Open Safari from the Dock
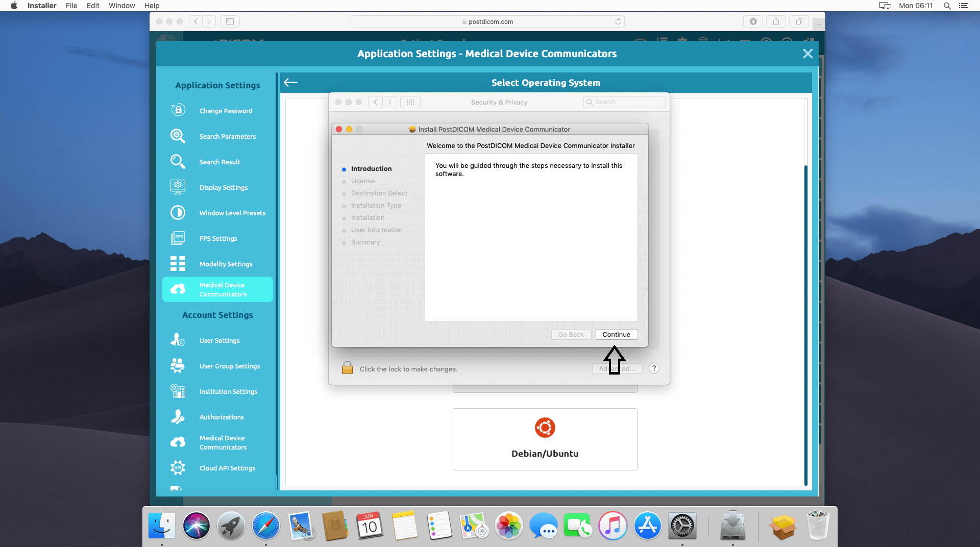Screen dimensions: 980x547 [265, 526]
